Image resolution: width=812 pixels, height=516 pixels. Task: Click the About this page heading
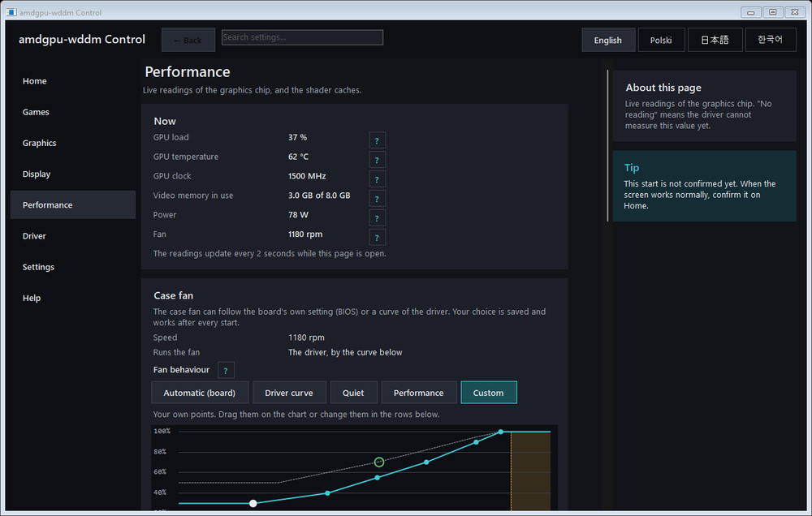(663, 88)
